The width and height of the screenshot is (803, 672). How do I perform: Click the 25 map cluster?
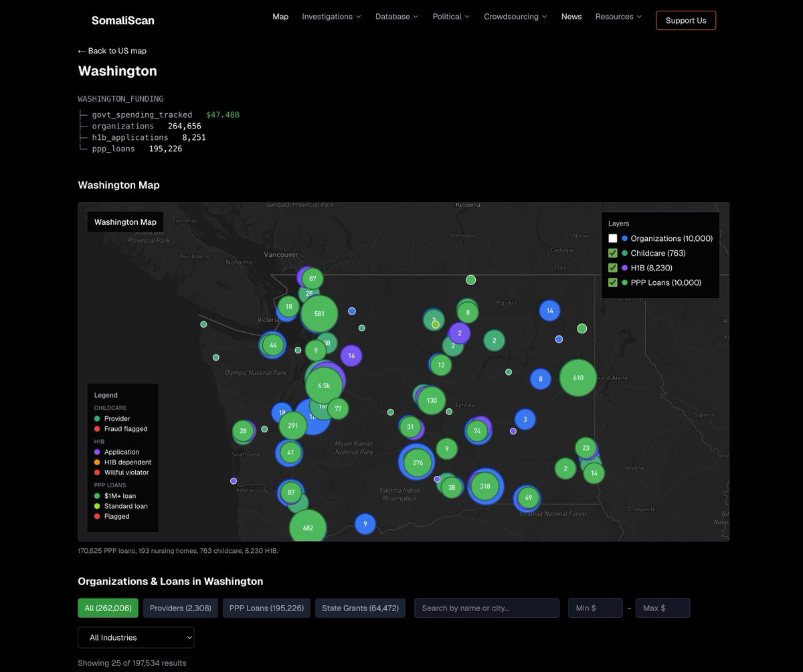pos(309,293)
